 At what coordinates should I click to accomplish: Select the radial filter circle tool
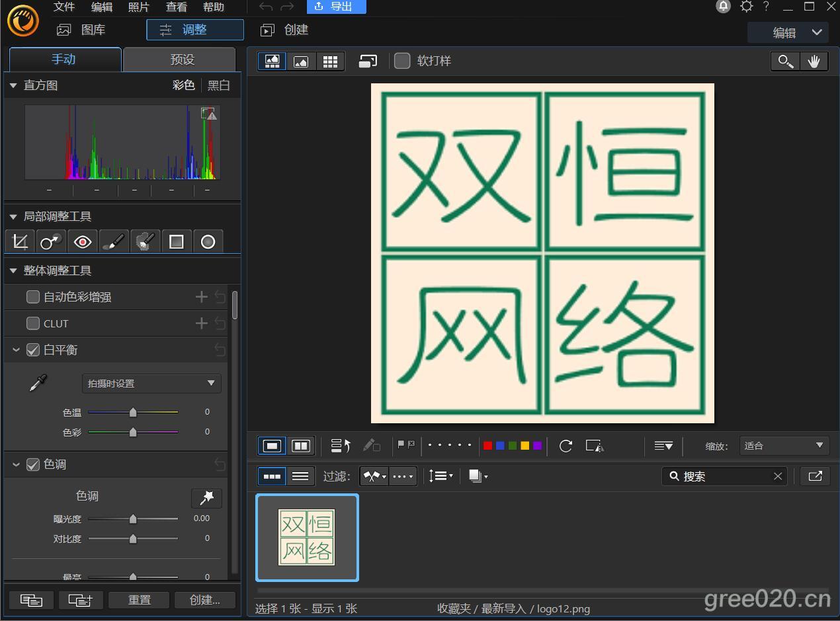(x=208, y=242)
